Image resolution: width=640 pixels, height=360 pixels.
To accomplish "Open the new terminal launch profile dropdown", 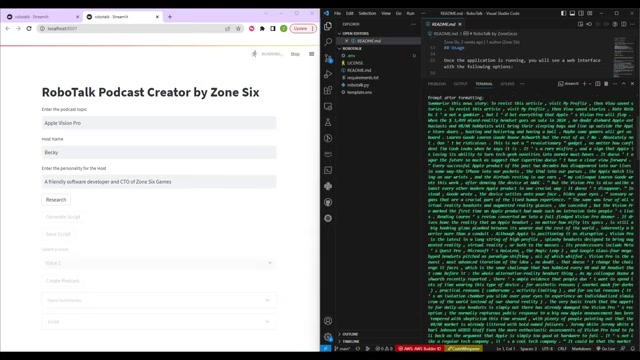I will click(x=589, y=84).
